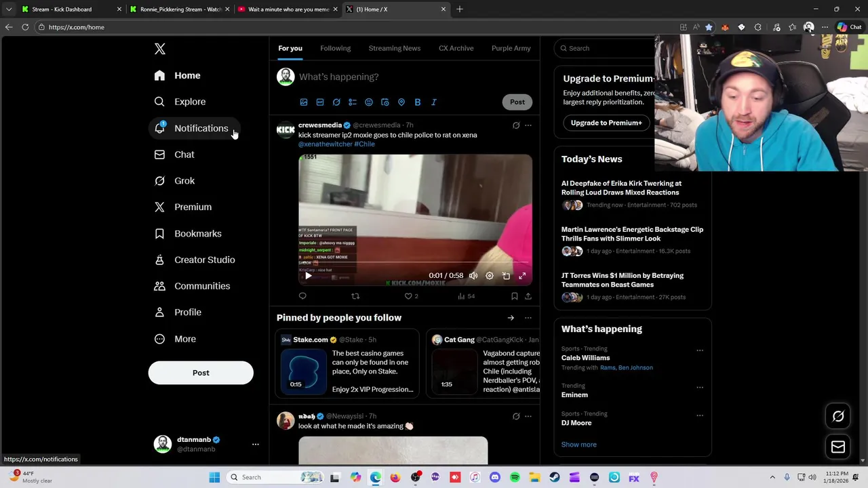
Task: Open Creator Studio in the sidebar
Action: click(x=195, y=260)
